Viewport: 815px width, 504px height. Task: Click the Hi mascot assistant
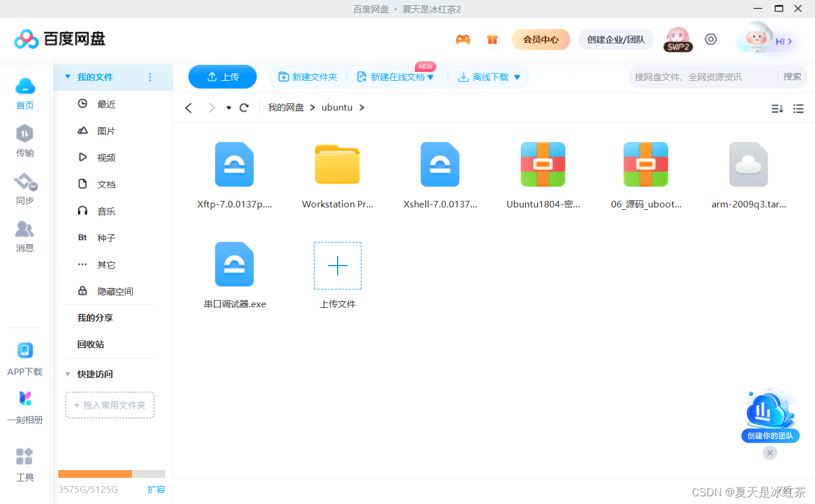pyautogui.click(x=767, y=39)
